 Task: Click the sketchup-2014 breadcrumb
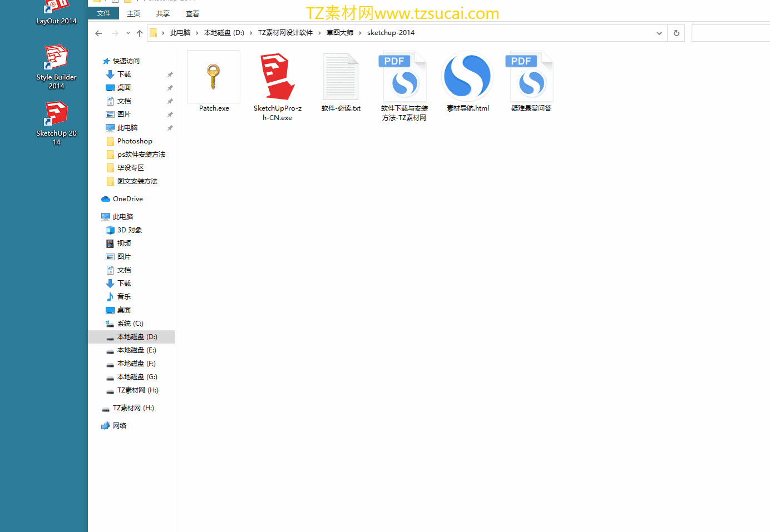coord(391,33)
